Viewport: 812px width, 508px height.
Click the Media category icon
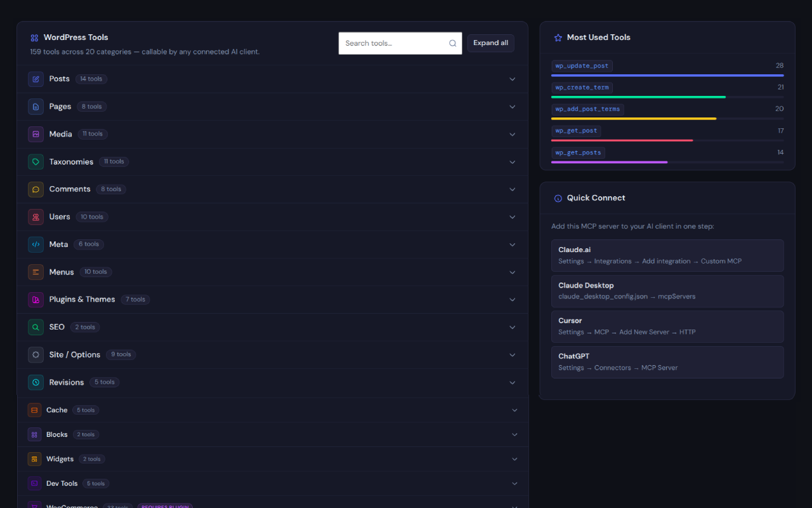(x=36, y=134)
